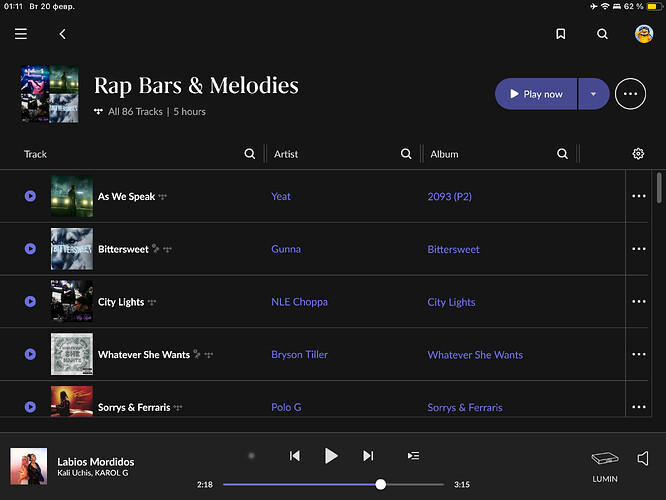
Task: Open track list settings gear
Action: tap(638, 154)
